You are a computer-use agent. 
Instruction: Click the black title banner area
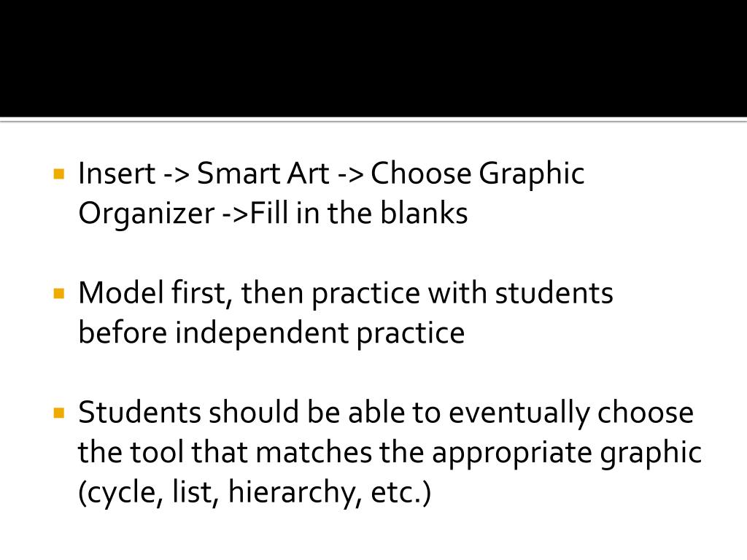373,57
